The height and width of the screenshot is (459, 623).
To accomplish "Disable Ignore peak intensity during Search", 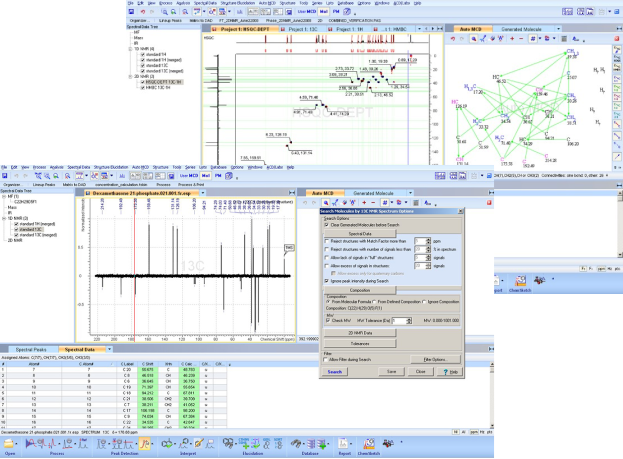I will [x=326, y=282].
